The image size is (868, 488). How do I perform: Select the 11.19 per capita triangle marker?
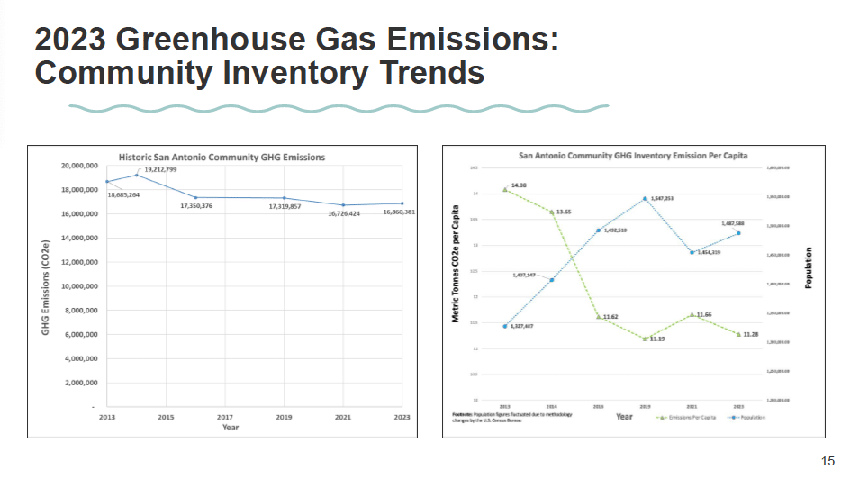point(646,339)
